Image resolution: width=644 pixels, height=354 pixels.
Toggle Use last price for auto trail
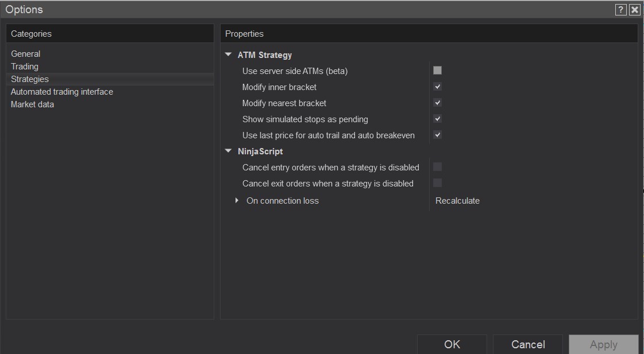pos(437,135)
